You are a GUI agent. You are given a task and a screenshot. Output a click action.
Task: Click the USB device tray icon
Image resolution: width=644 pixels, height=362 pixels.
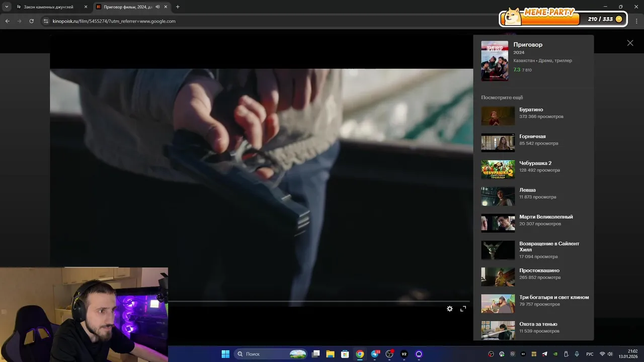[566, 354]
